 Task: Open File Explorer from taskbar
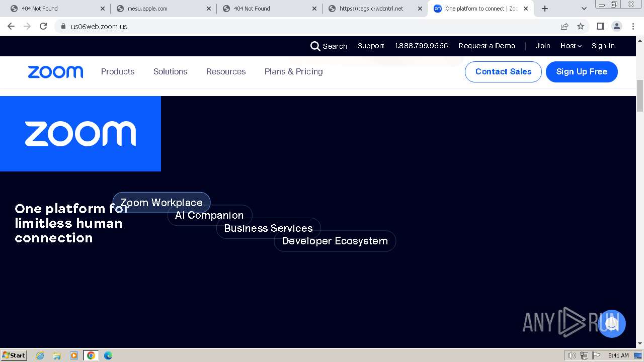[57, 355]
